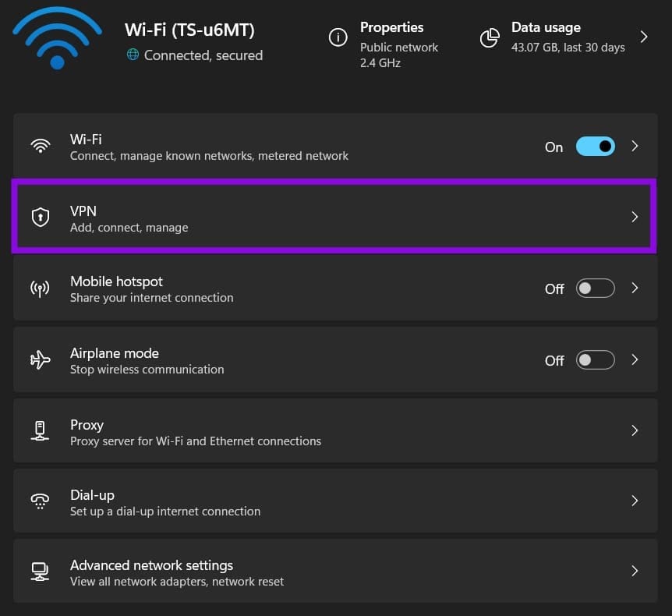The width and height of the screenshot is (672, 616).
Task: Turn on the Mobile hotspot toggle
Action: tap(596, 289)
